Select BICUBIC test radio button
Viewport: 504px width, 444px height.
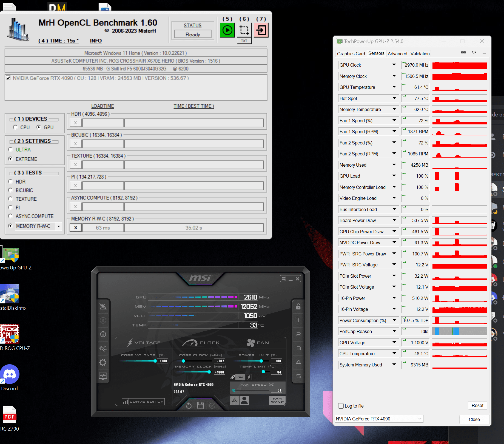pos(10,190)
